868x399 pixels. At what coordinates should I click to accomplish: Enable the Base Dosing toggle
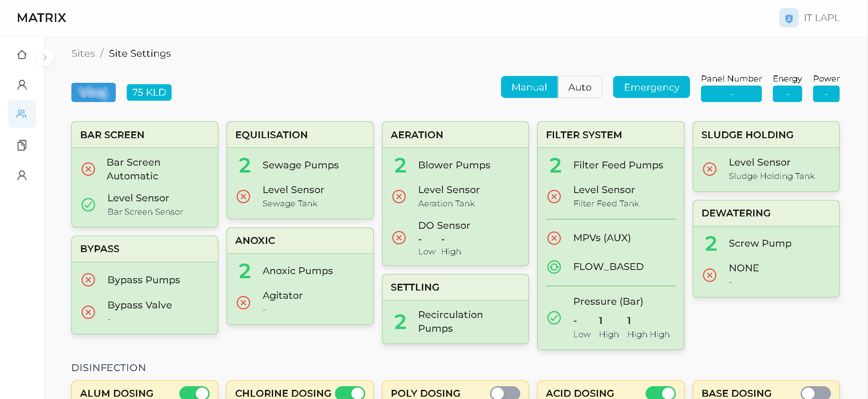click(x=815, y=393)
